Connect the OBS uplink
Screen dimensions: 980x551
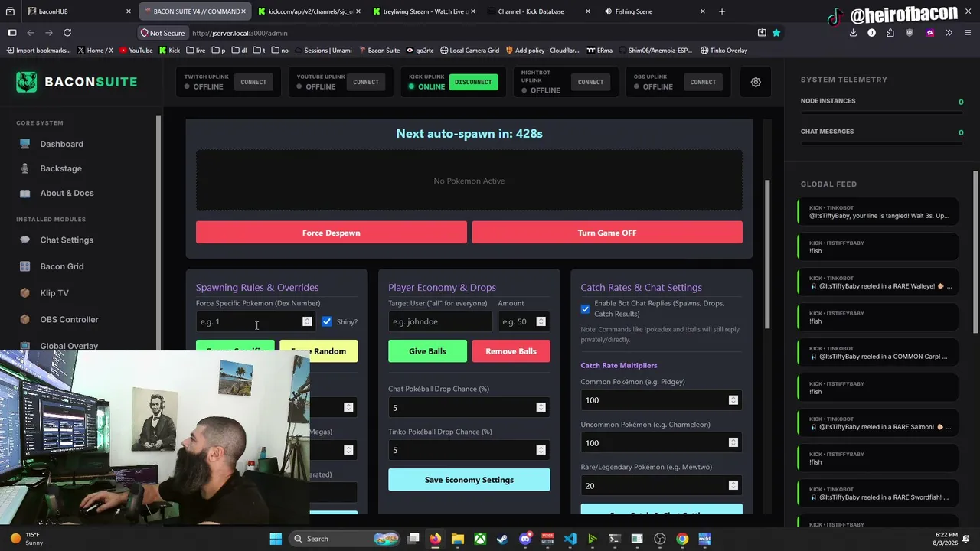[703, 82]
